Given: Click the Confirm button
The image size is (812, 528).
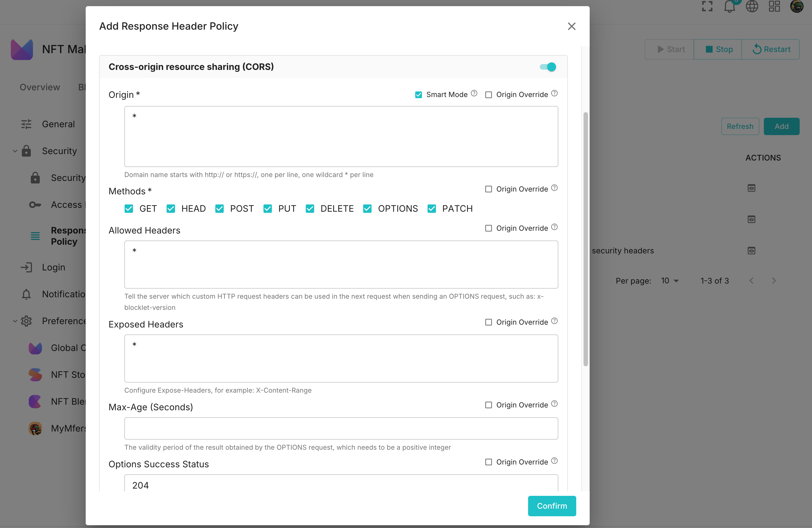Looking at the screenshot, I should pyautogui.click(x=552, y=506).
